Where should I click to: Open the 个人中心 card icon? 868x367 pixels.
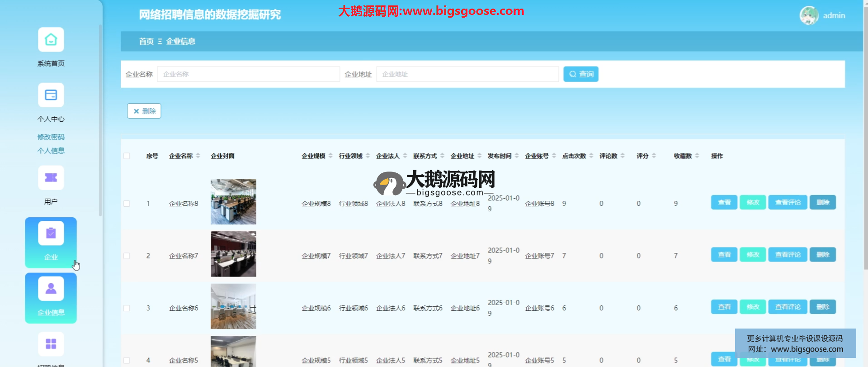pyautogui.click(x=51, y=95)
